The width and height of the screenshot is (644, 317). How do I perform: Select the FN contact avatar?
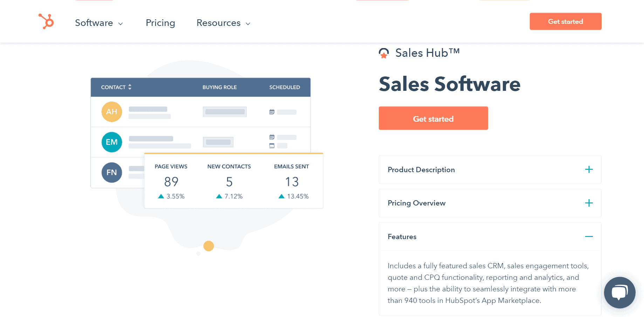[x=111, y=172]
